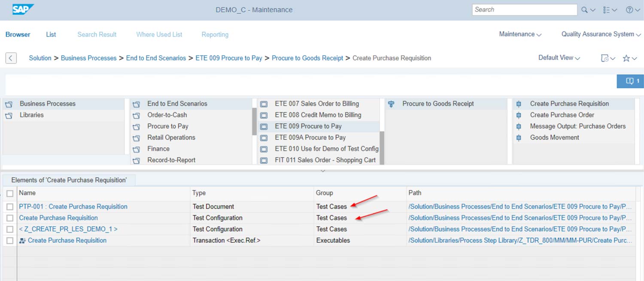Click the Business Processes breadcrumb link
Screen dimensions: 644x281
click(x=88, y=58)
